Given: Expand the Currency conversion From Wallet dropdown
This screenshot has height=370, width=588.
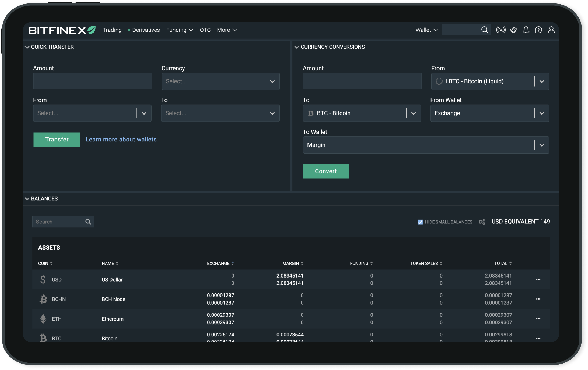Looking at the screenshot, I should pyautogui.click(x=542, y=113).
